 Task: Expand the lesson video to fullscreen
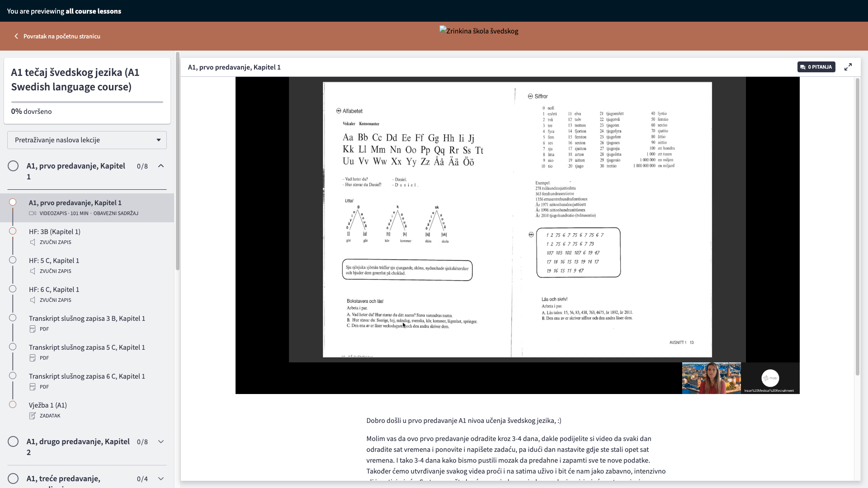tap(848, 67)
